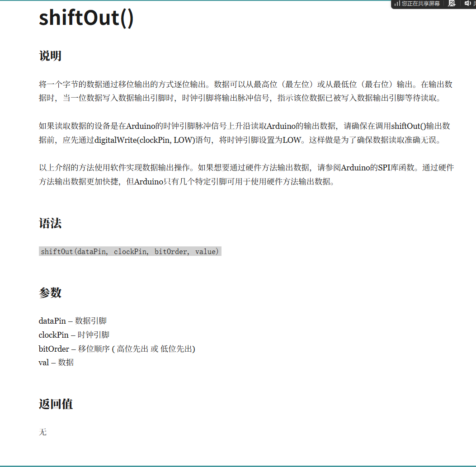
Task: Click the network signal strength icon
Action: point(397,4)
